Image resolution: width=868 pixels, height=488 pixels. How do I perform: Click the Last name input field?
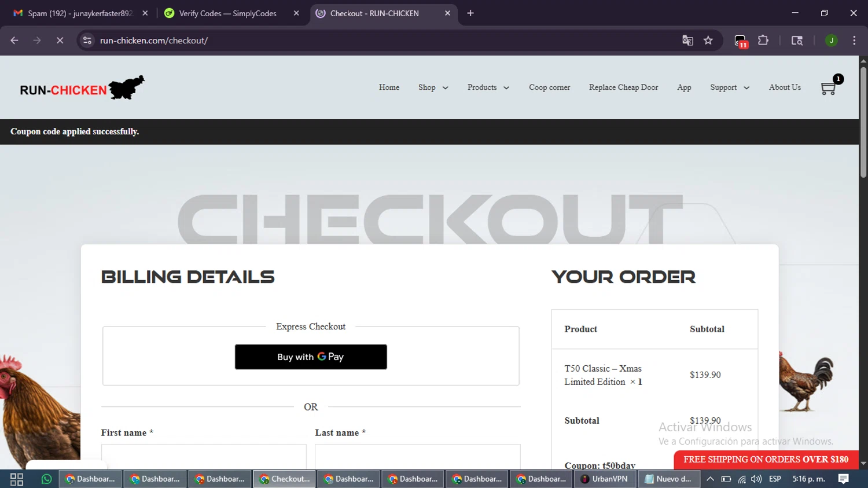pos(418,457)
